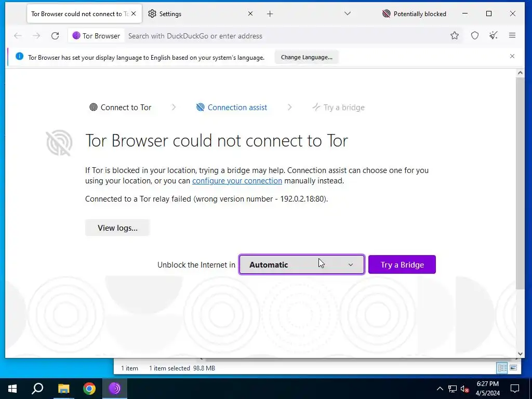This screenshot has height=399, width=532.
Task: Open the hamburger application menu
Action: [x=512, y=35]
